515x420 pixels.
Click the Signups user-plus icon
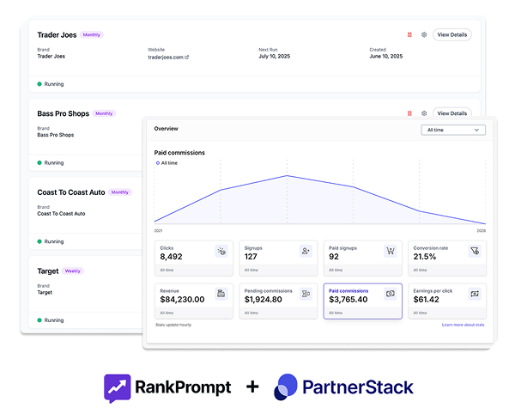(x=306, y=251)
